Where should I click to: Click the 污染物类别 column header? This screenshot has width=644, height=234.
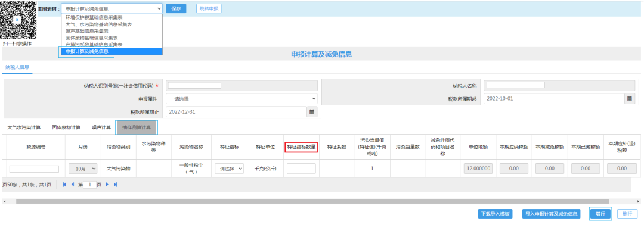(x=118, y=146)
